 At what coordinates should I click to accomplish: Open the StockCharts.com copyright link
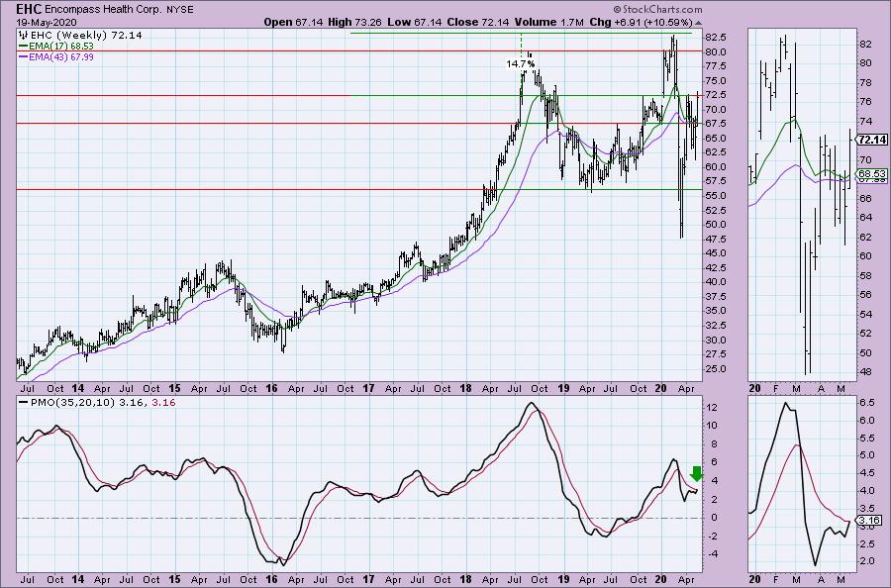(x=657, y=9)
